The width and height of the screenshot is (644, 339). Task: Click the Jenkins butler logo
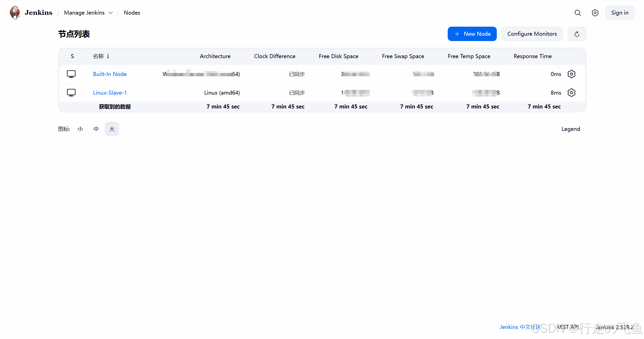(x=15, y=13)
